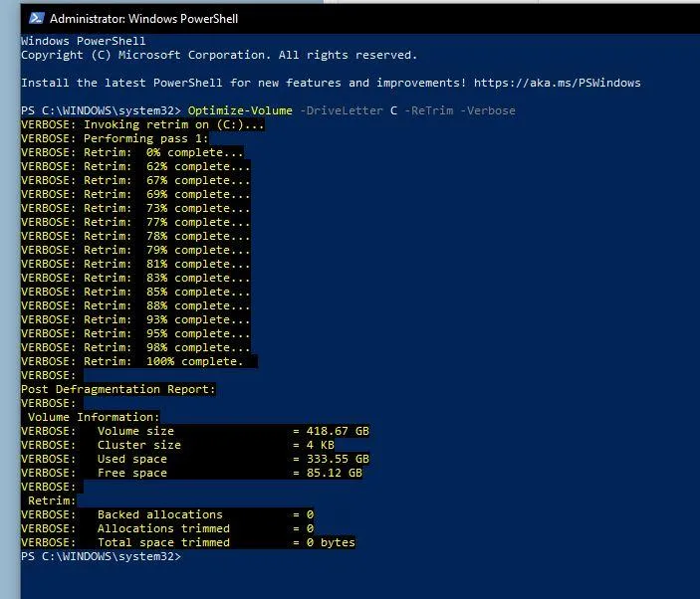
Task: Click the 'Retrim: 62% complete...' line
Action: (135, 166)
